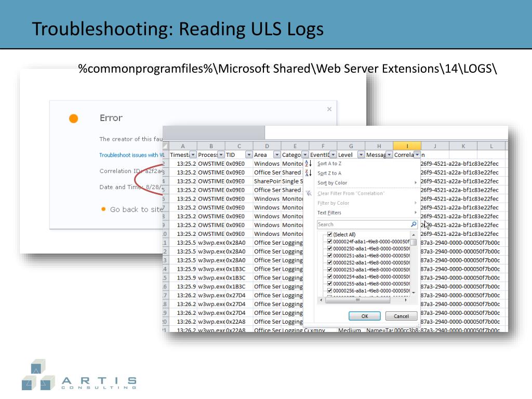Open the Process column filter dropdown

(221, 155)
